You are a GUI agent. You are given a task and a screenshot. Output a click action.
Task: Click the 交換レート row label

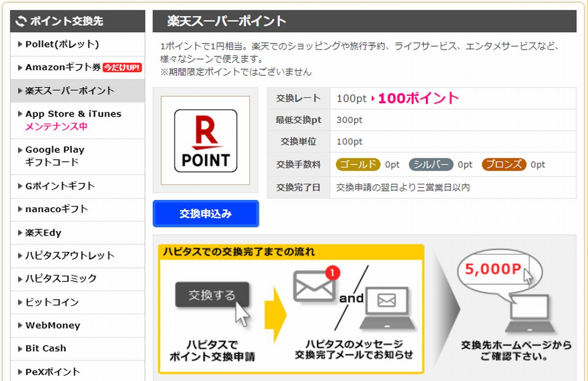click(298, 98)
